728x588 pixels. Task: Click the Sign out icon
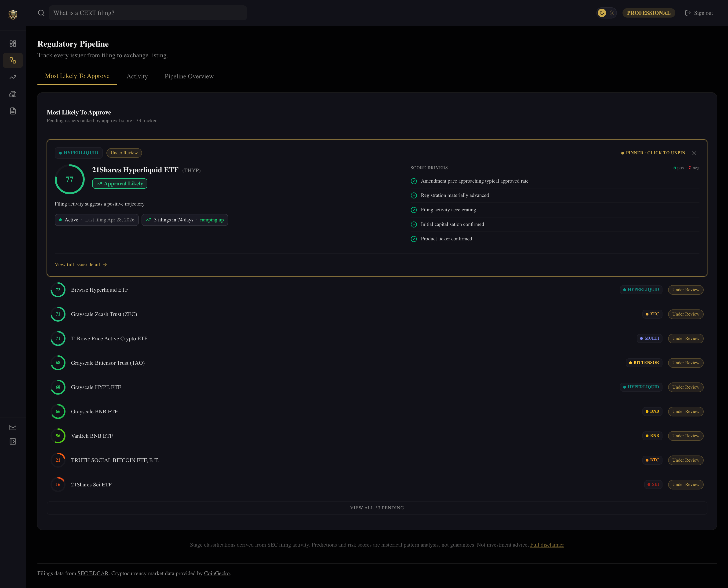[688, 13]
